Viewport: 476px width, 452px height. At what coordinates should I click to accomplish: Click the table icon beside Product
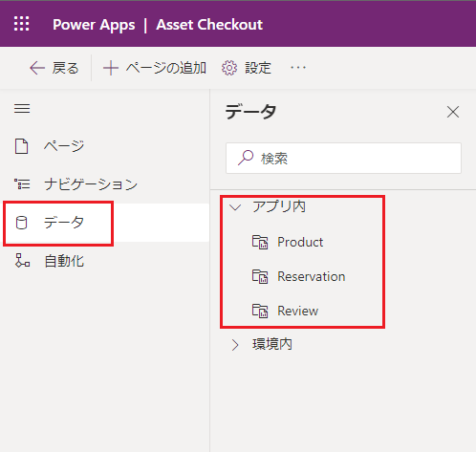click(260, 242)
